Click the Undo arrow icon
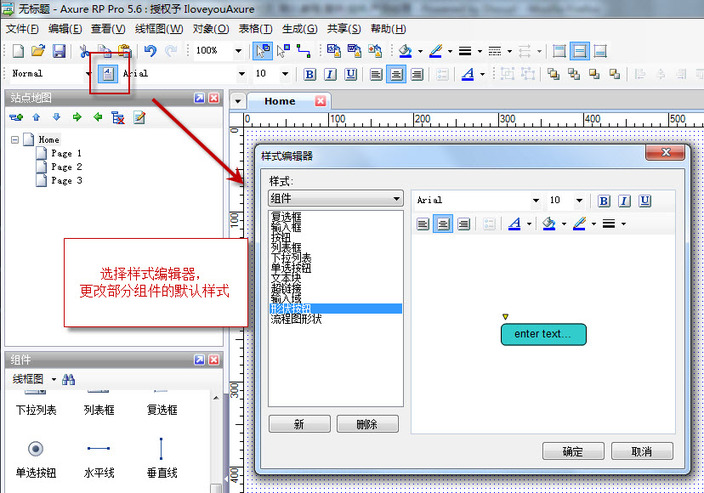This screenshot has height=493, width=704. [x=150, y=50]
